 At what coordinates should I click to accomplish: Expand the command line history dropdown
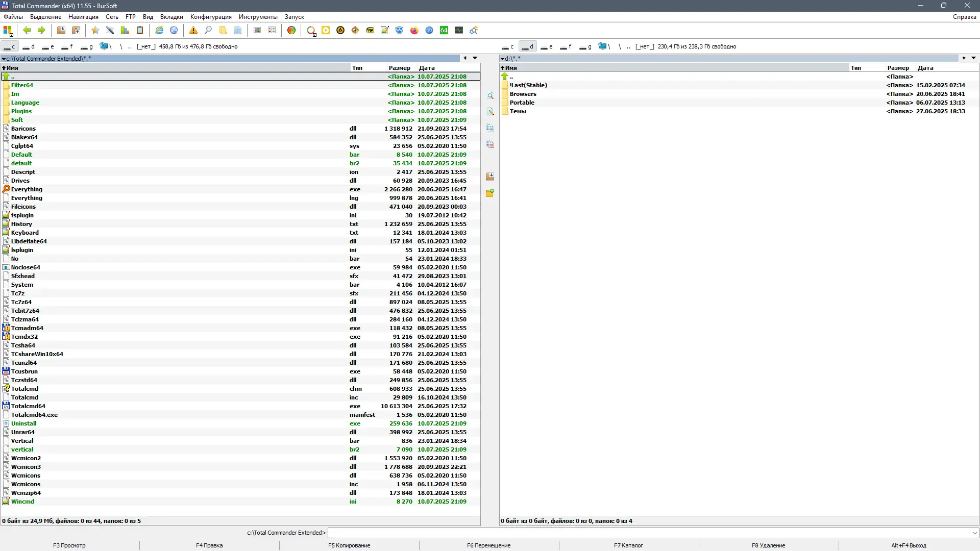[x=974, y=533]
